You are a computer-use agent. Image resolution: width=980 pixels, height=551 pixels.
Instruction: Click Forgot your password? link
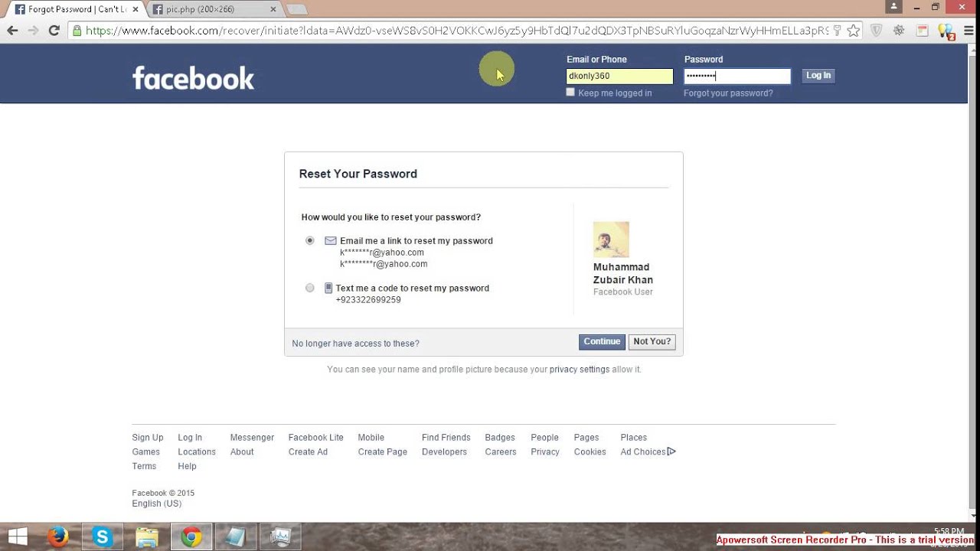728,93
